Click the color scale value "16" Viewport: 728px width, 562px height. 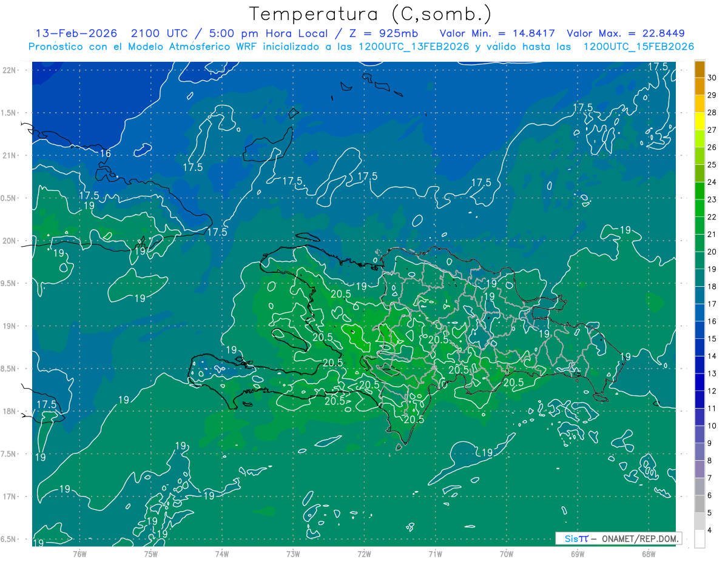point(712,321)
